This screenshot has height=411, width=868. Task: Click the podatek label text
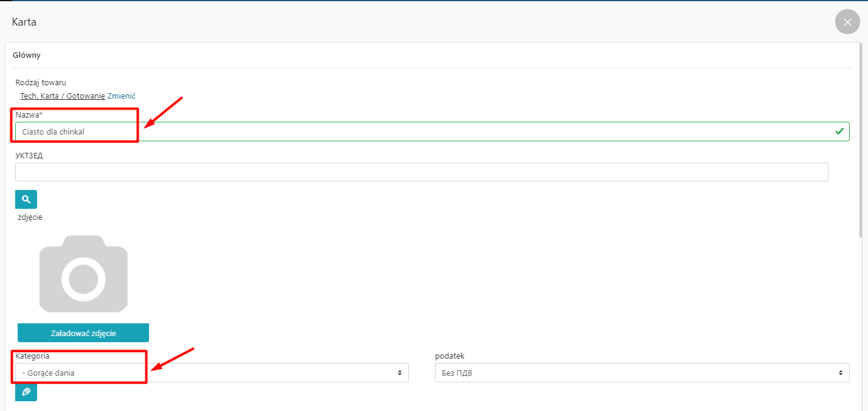450,356
